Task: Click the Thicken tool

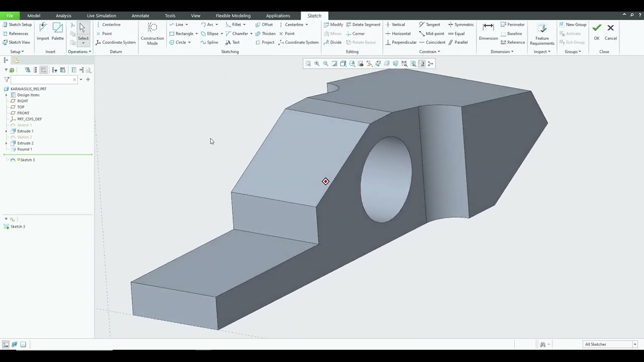Action: tap(265, 34)
